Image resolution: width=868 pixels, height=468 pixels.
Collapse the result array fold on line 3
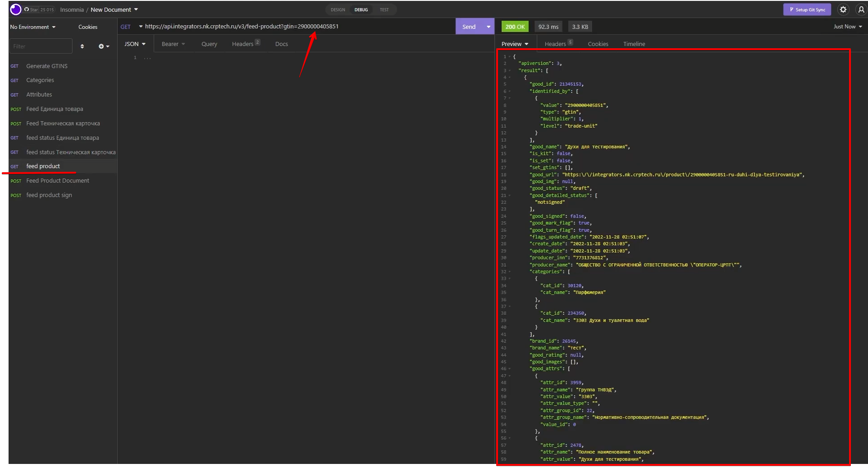click(510, 71)
